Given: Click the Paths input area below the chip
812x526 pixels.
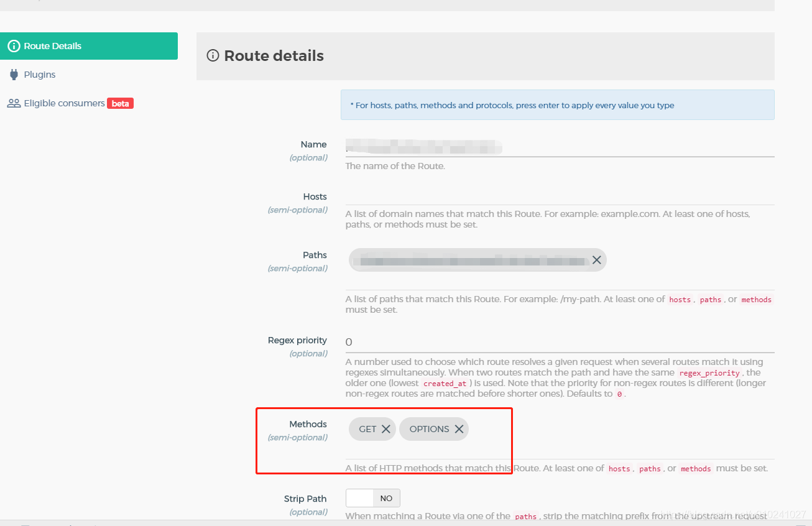Looking at the screenshot, I should tap(560, 282).
